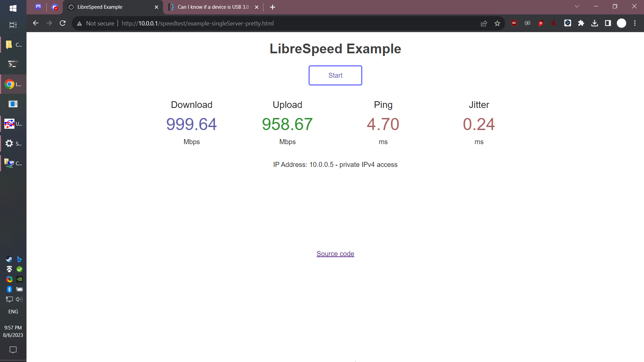Click the uBlock Origin extension icon
Viewport: 644px width, 362px height.
coord(514,23)
